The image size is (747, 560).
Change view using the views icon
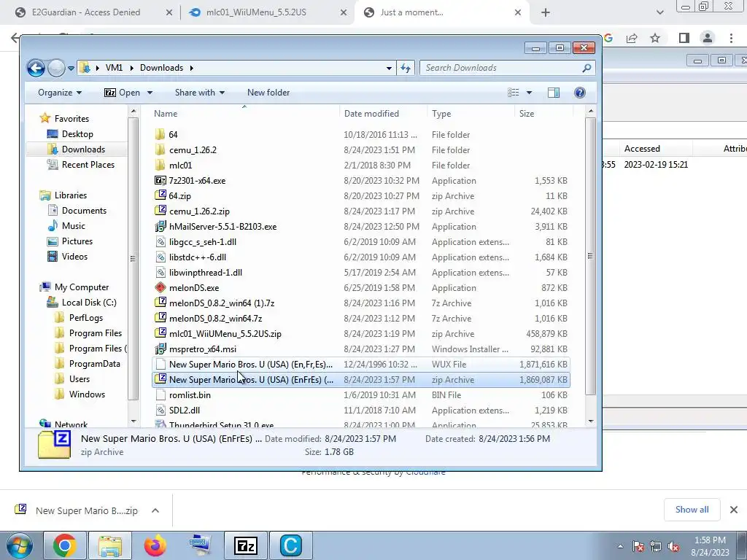[513, 93]
